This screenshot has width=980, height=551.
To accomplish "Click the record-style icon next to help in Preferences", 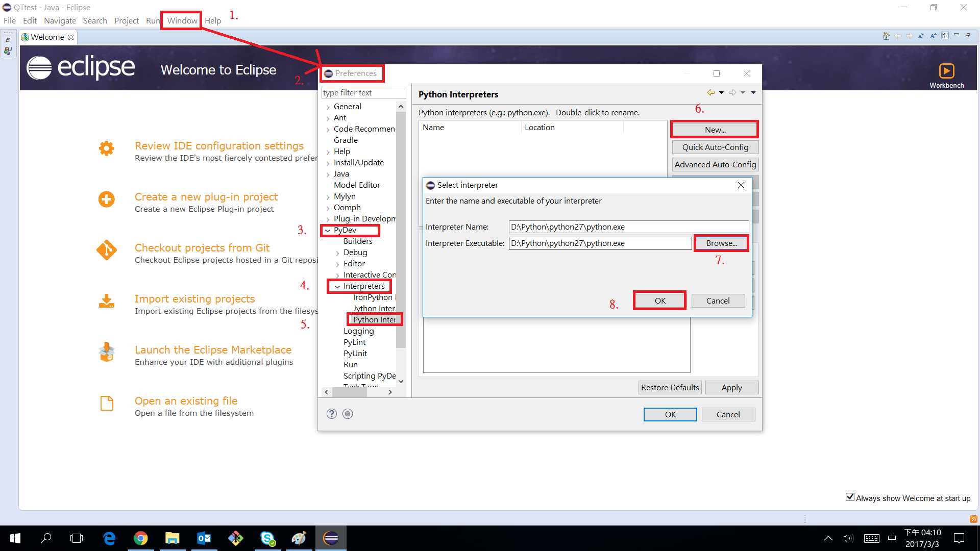I will coord(348,414).
